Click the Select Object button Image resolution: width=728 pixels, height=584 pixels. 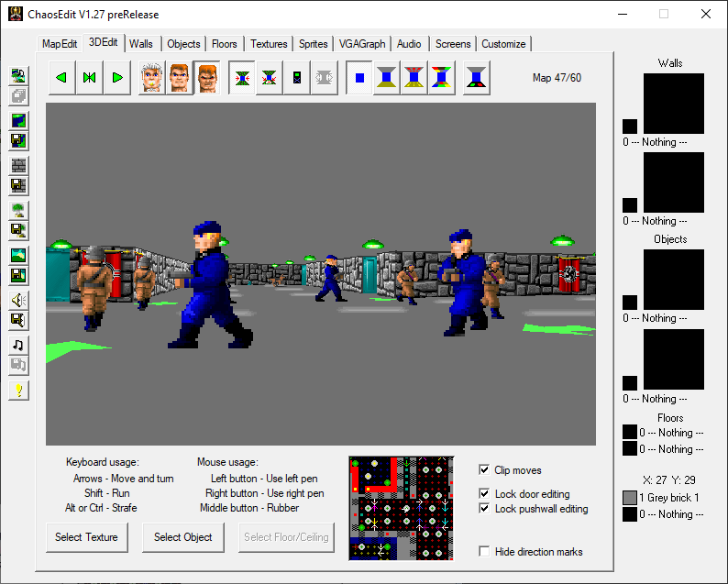[x=183, y=537]
